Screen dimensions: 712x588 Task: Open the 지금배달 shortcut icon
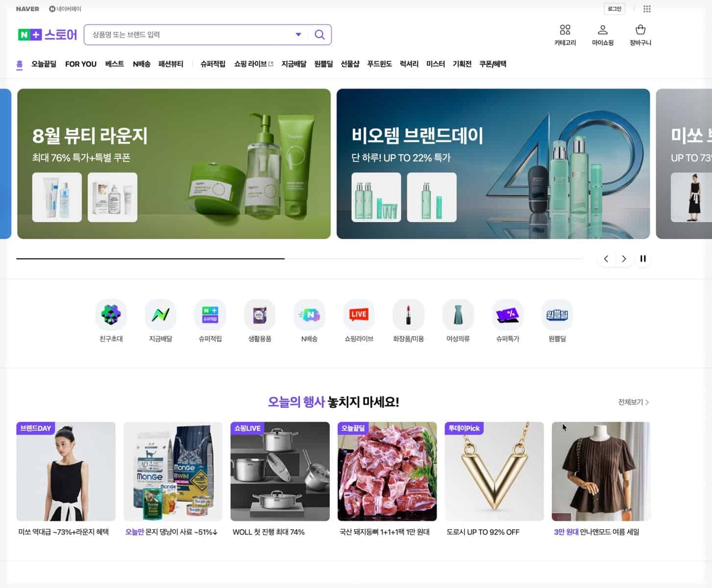(x=161, y=315)
